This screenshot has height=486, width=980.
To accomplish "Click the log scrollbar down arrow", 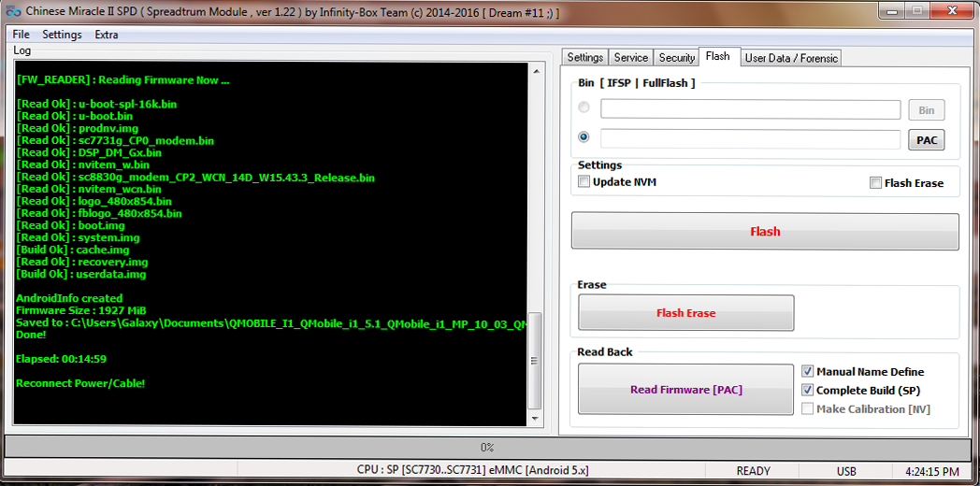I will pos(534,419).
